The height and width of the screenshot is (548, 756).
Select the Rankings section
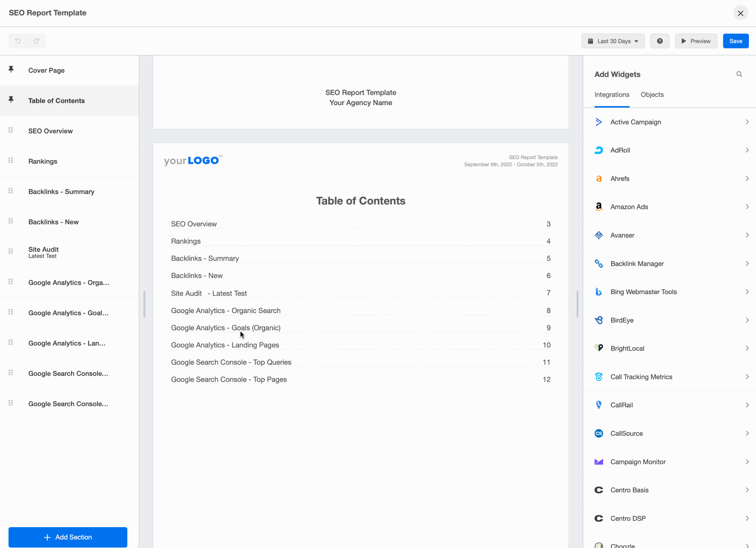pyautogui.click(x=69, y=162)
